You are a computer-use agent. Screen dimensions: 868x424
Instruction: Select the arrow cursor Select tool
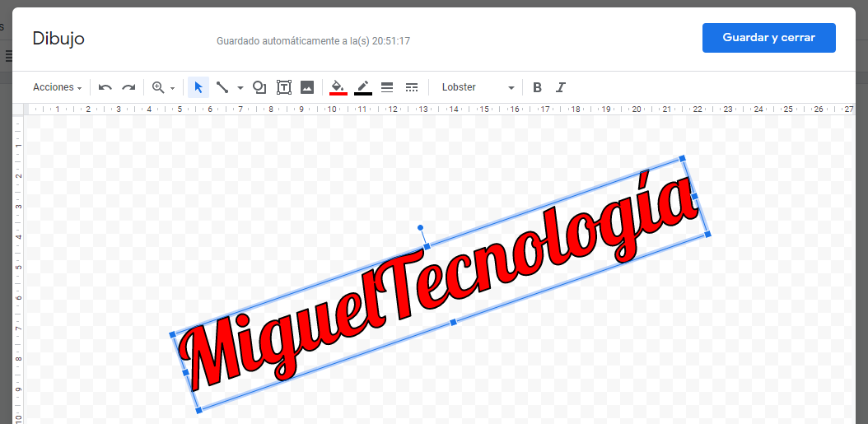pos(198,87)
